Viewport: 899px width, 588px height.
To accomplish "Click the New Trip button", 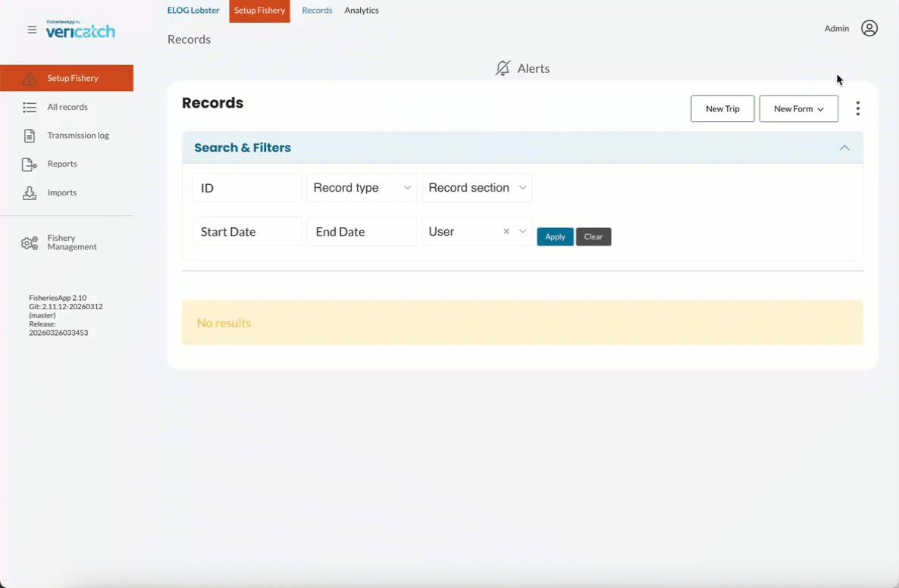I will [722, 109].
